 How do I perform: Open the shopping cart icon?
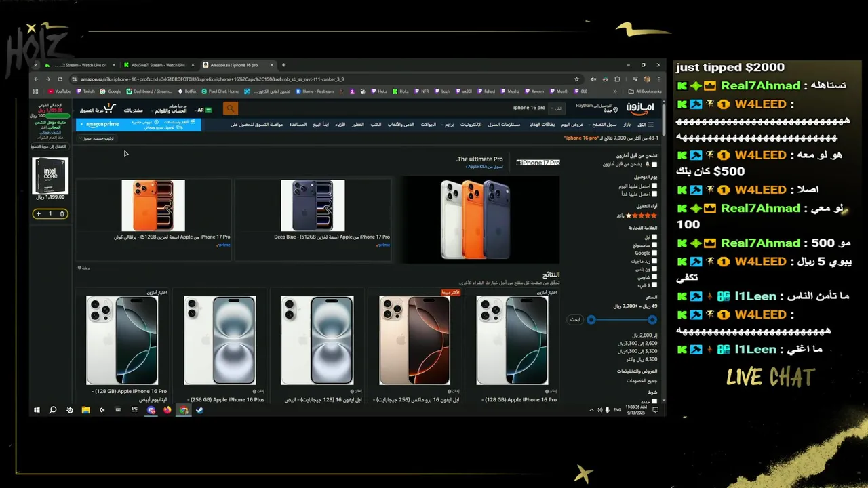(x=110, y=108)
